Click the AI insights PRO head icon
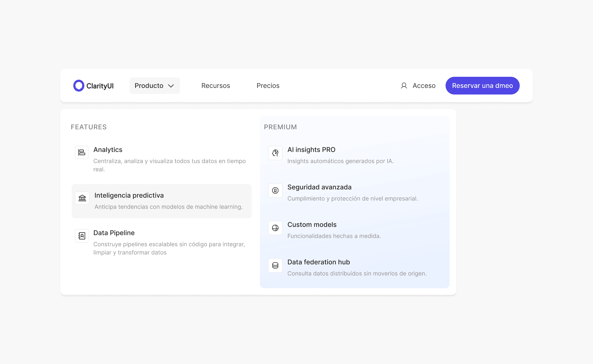The image size is (593, 364). [x=275, y=153]
